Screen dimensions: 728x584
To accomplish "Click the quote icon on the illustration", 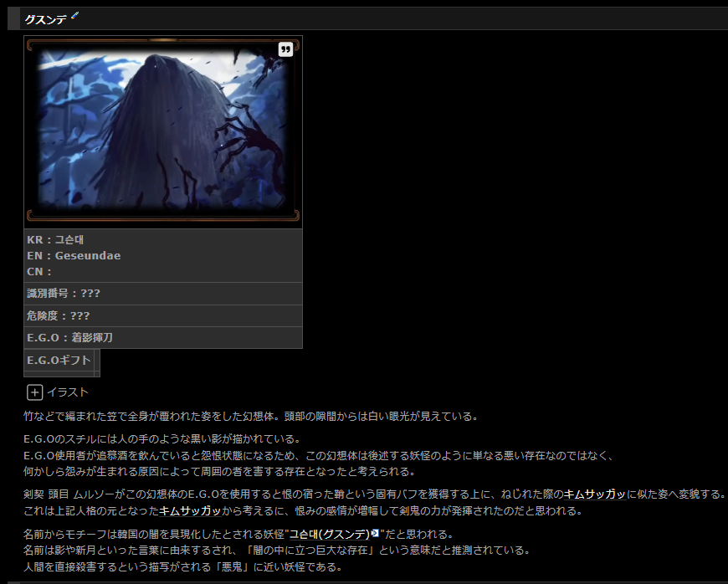I will (x=285, y=49).
